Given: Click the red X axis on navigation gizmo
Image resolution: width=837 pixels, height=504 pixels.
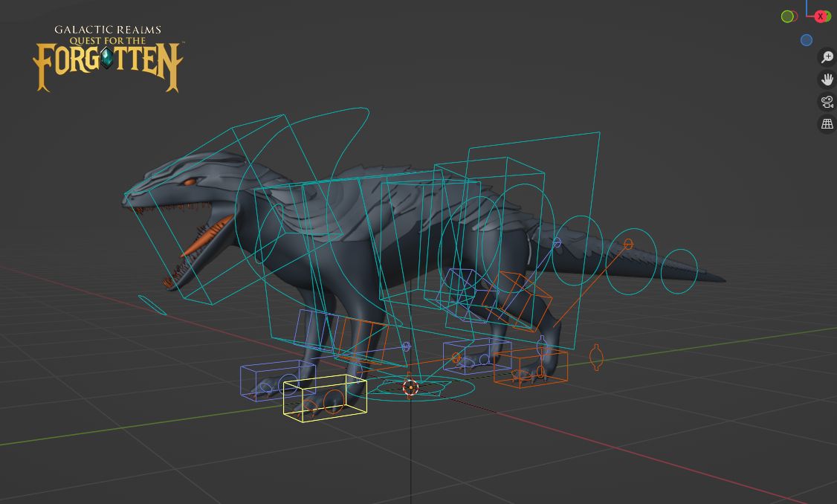Looking at the screenshot, I should 821,16.
